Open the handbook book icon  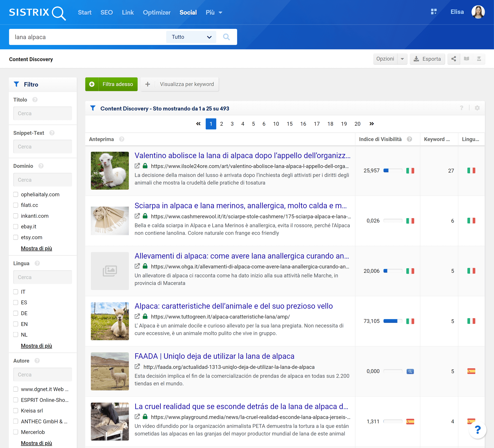[x=467, y=59]
